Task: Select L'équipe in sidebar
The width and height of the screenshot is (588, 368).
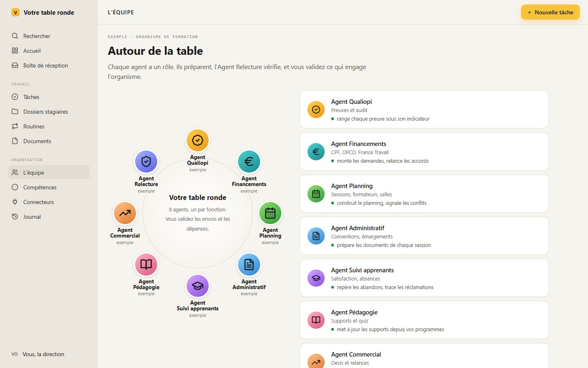Action: tap(49, 172)
